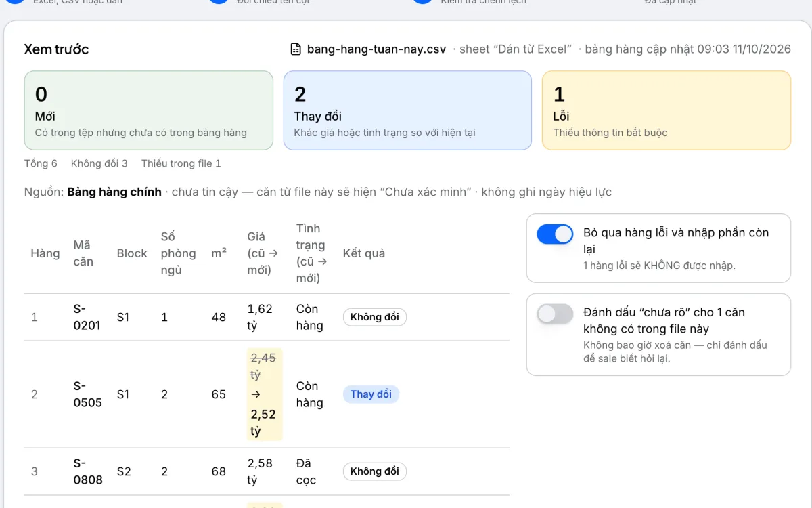Click the "Xem trước" heading
The height and width of the screenshot is (508, 812).
56,49
